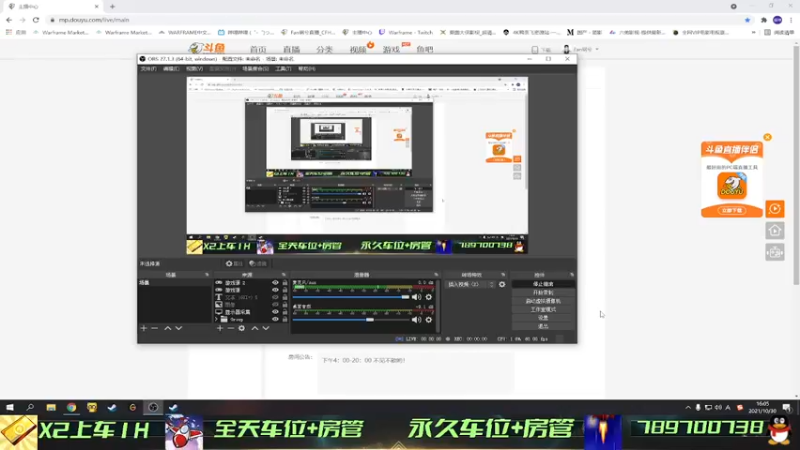Image resolution: width=800 pixels, height=450 pixels.
Task: Close the 斗鱼直播伴侣 promo with orange X
Action: (x=767, y=137)
